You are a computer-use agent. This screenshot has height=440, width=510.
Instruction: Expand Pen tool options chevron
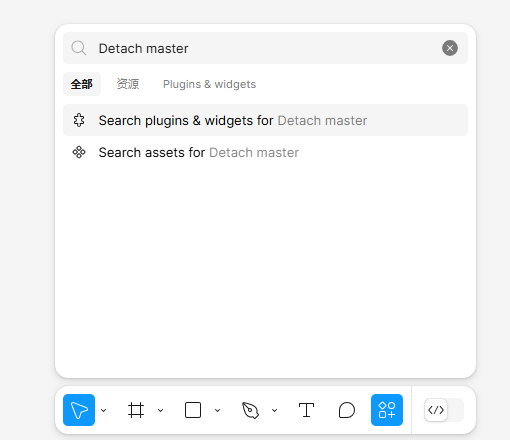click(275, 410)
